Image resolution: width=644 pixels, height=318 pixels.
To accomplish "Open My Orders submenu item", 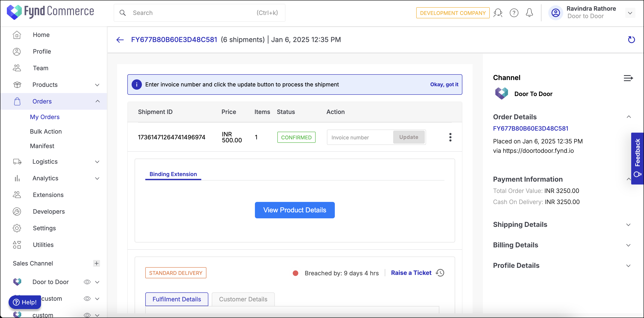I will (x=45, y=117).
